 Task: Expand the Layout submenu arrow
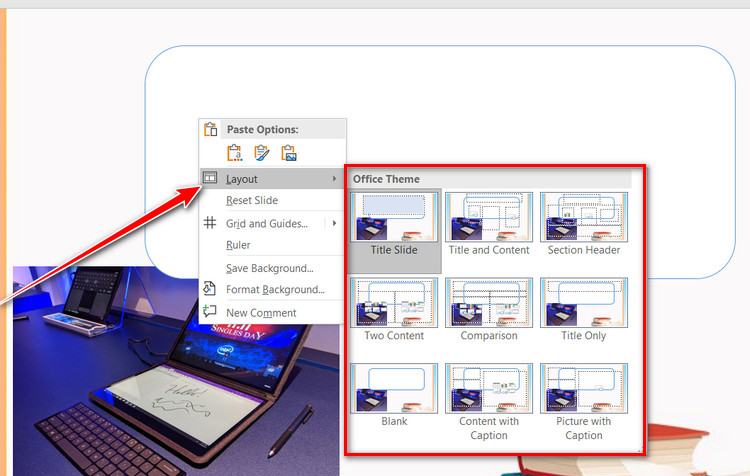334,178
